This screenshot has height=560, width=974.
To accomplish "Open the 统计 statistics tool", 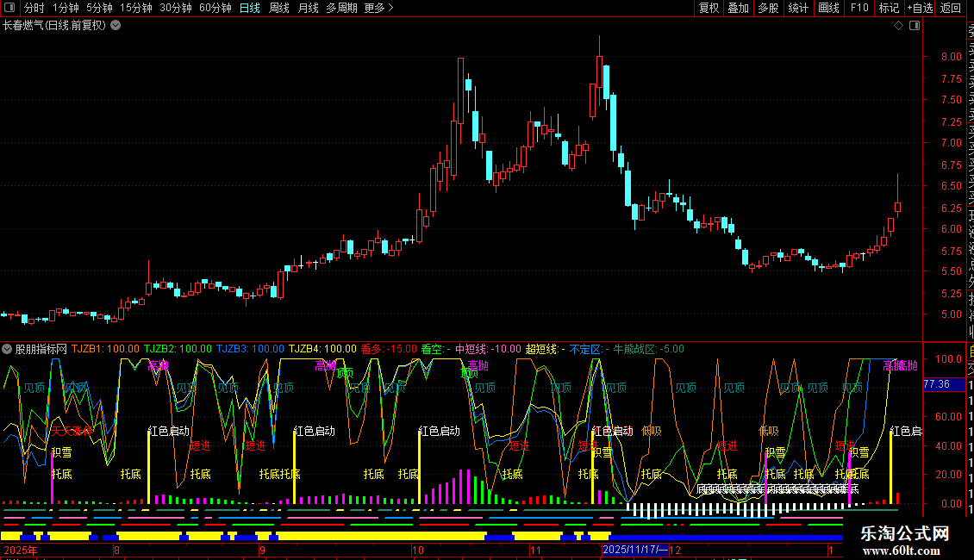I will 798,8.
